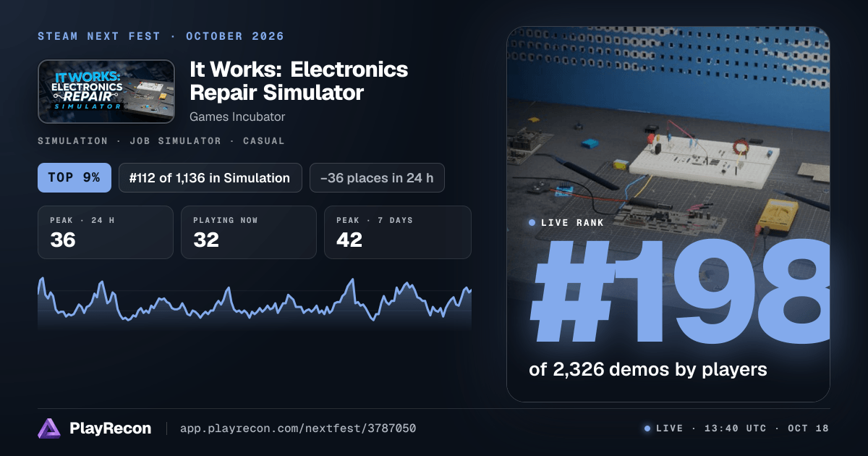Click the Games Incubator developer name

(237, 117)
